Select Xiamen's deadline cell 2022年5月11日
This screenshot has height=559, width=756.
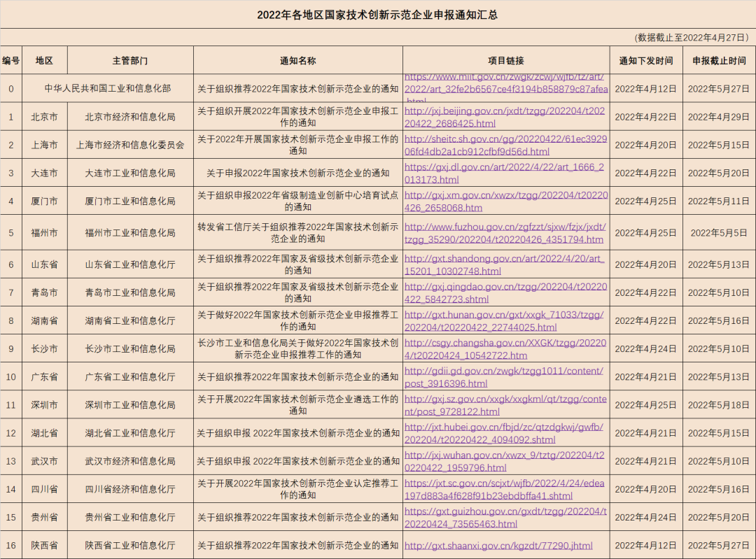[719, 201]
